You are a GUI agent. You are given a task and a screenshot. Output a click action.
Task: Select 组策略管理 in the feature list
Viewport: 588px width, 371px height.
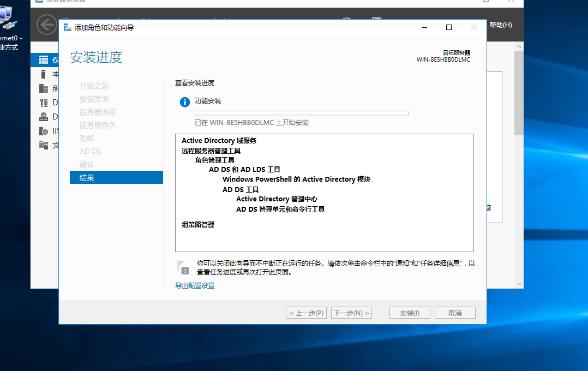point(197,224)
